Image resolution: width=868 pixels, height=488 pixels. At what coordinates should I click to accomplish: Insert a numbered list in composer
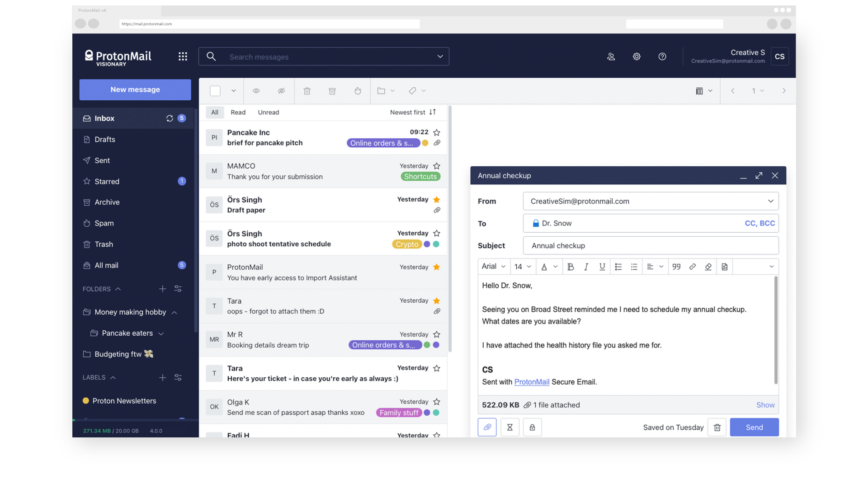click(634, 267)
